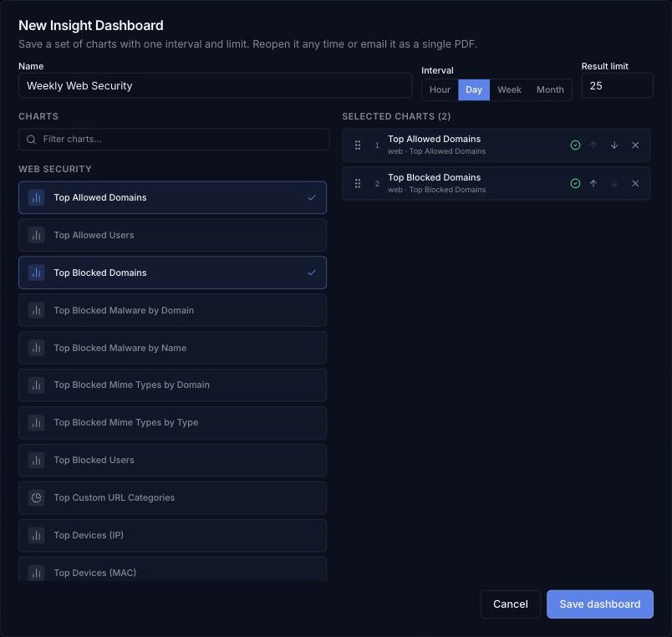
Task: Remove Top Allowed Domains from selected charts
Action: tap(635, 145)
